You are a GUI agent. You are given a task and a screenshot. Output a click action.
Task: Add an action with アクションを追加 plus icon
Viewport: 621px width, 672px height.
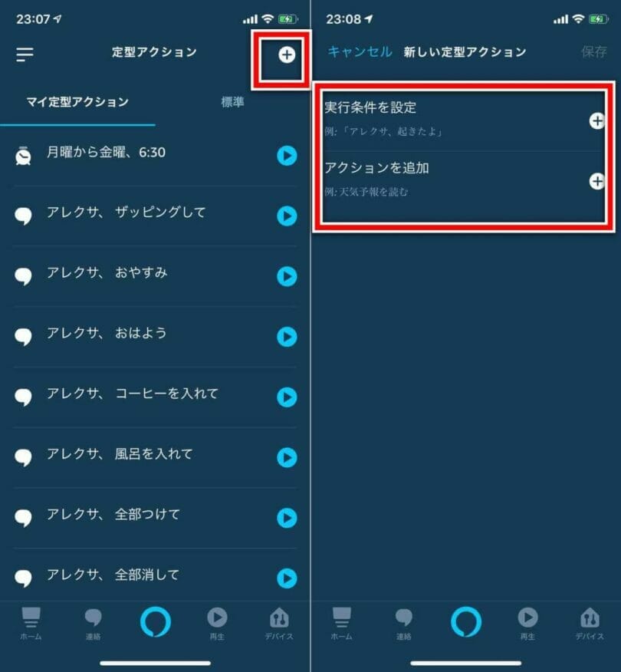tap(596, 181)
